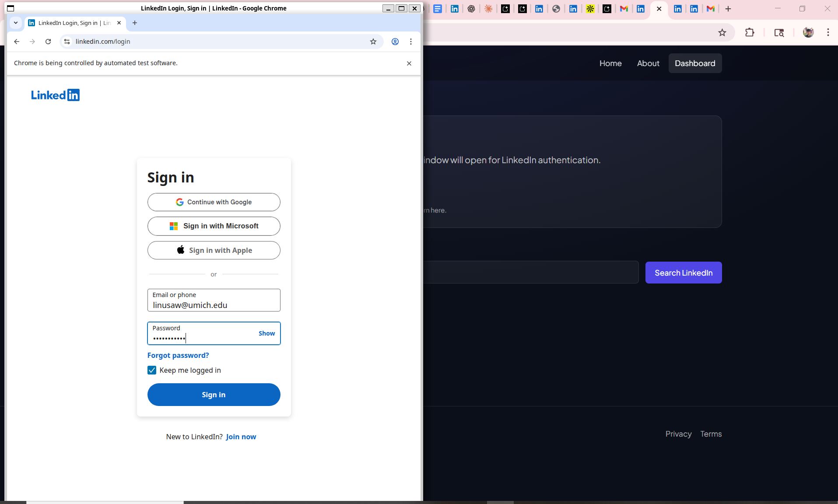This screenshot has height=504, width=838.
Task: Bookmark page in background browser toolbar
Action: point(722,32)
